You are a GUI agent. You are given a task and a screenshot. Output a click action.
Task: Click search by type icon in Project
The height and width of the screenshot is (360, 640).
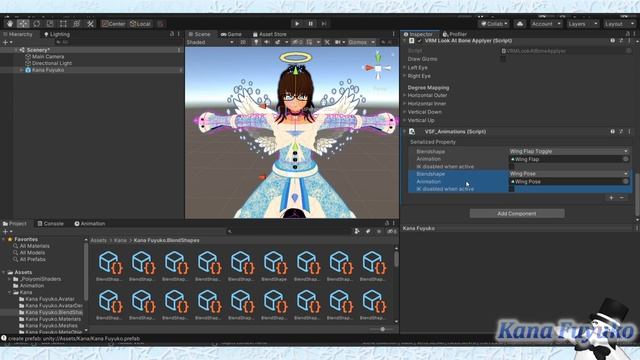[357, 231]
